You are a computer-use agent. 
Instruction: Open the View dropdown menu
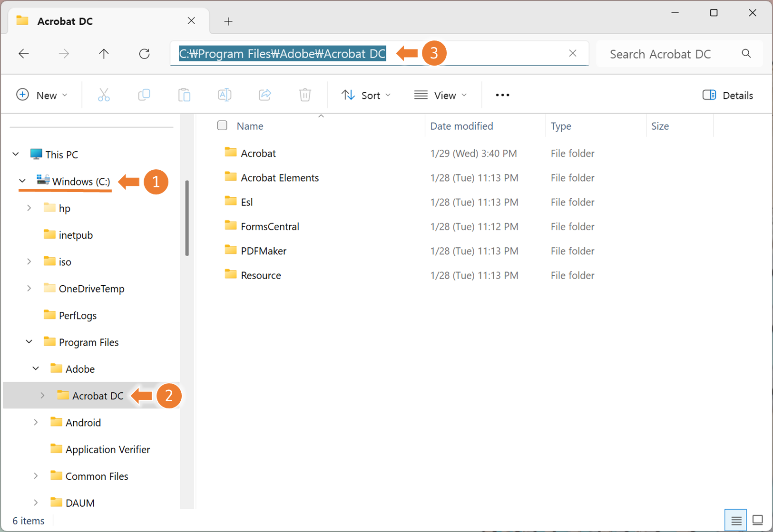tap(440, 95)
